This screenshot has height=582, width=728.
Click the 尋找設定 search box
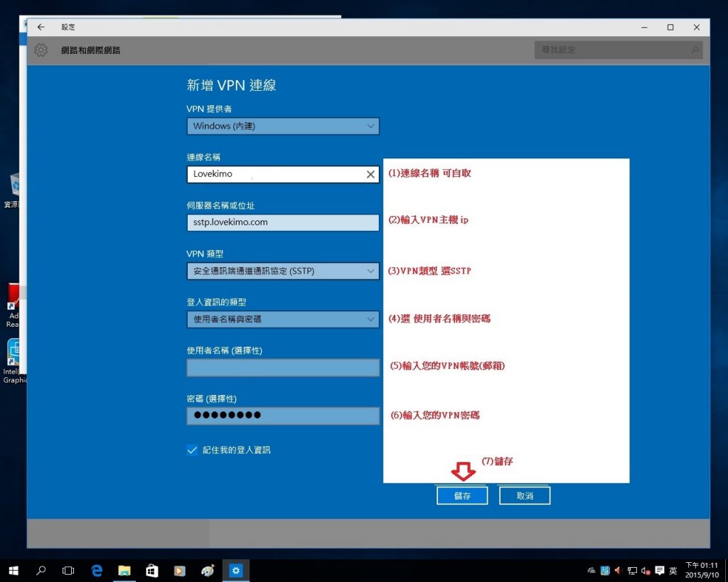click(x=617, y=50)
